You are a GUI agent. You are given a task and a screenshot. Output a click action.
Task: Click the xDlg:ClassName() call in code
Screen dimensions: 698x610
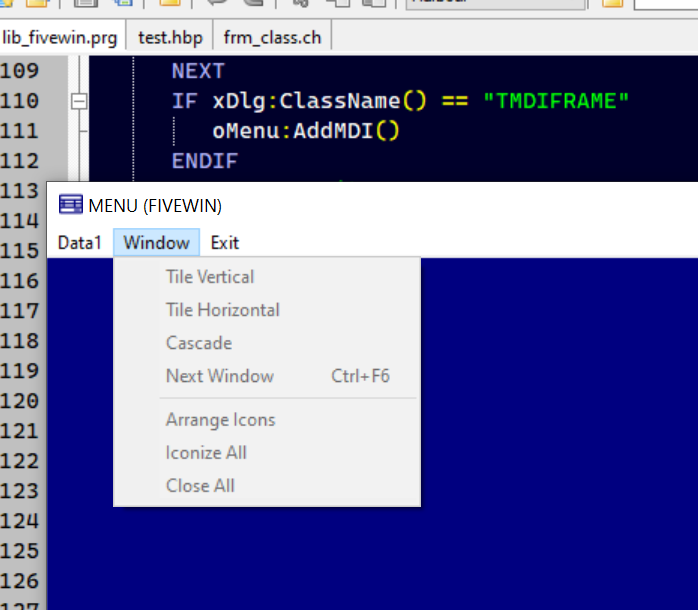[320, 101]
